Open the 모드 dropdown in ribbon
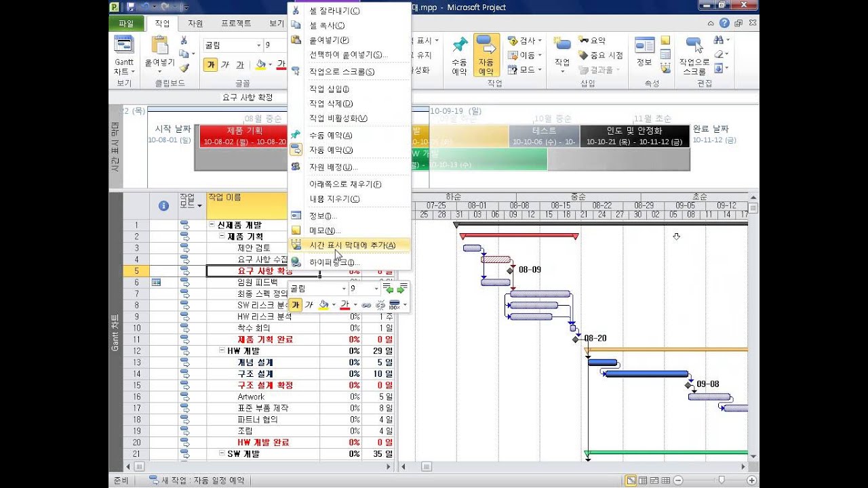 (524, 70)
